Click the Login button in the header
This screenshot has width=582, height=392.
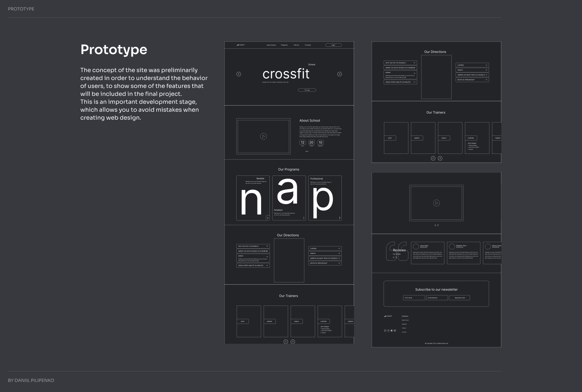(x=333, y=45)
